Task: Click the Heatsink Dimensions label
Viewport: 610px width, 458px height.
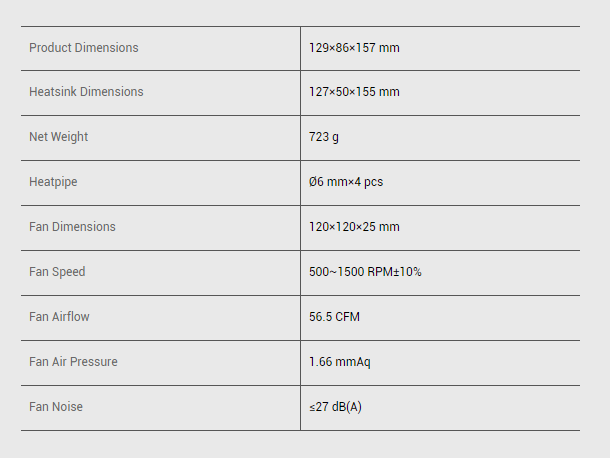Action: 86,92
